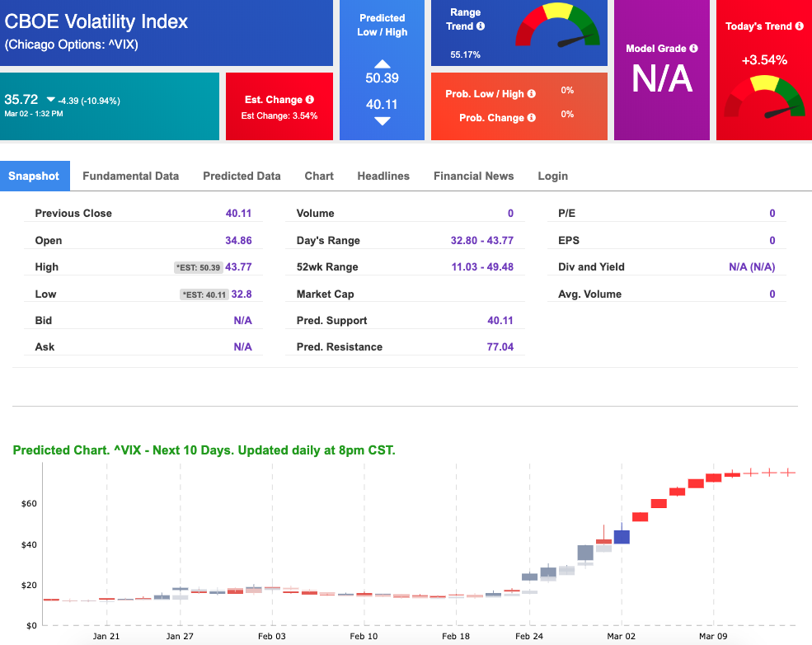Click the down triangle next to -4.39 change
The height and width of the screenshot is (645, 812).
[x=51, y=99]
